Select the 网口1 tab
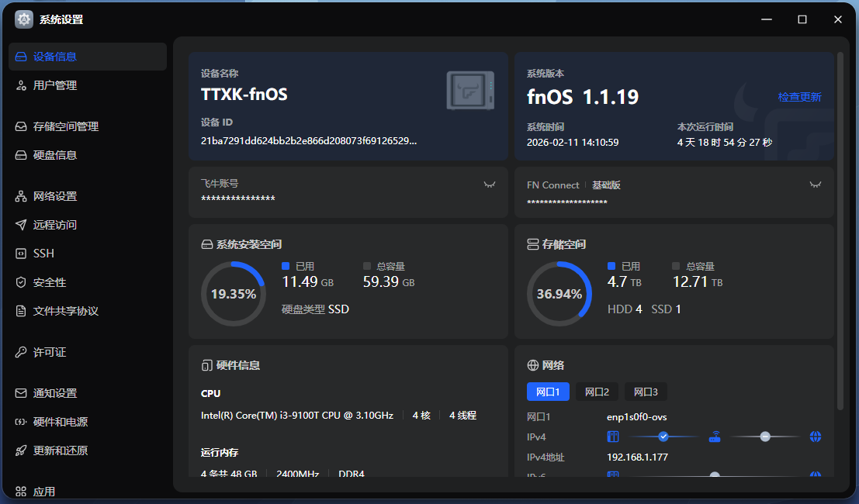The height and width of the screenshot is (504, 859). click(x=548, y=392)
